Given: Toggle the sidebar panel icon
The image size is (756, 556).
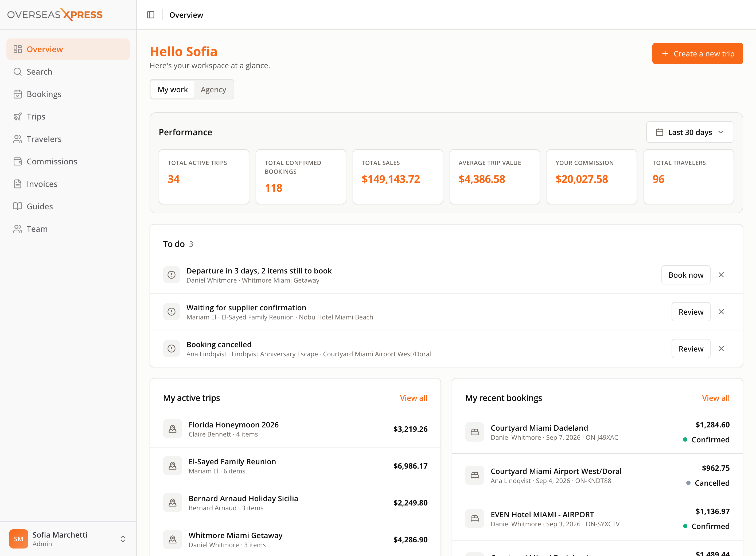Looking at the screenshot, I should tap(151, 15).
